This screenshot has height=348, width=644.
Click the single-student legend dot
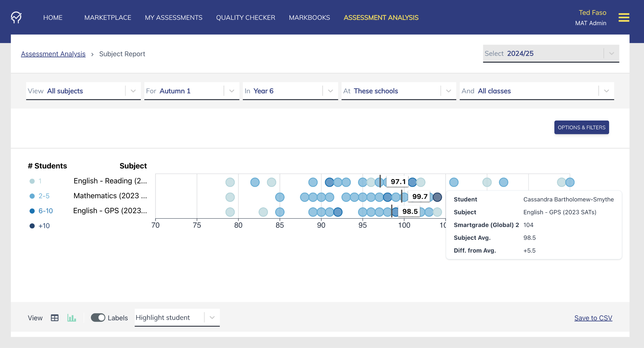click(x=32, y=181)
